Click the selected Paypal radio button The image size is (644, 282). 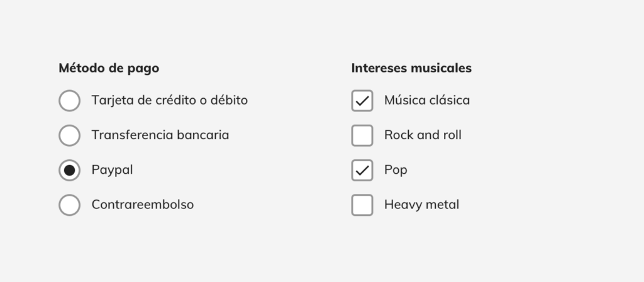(x=69, y=170)
